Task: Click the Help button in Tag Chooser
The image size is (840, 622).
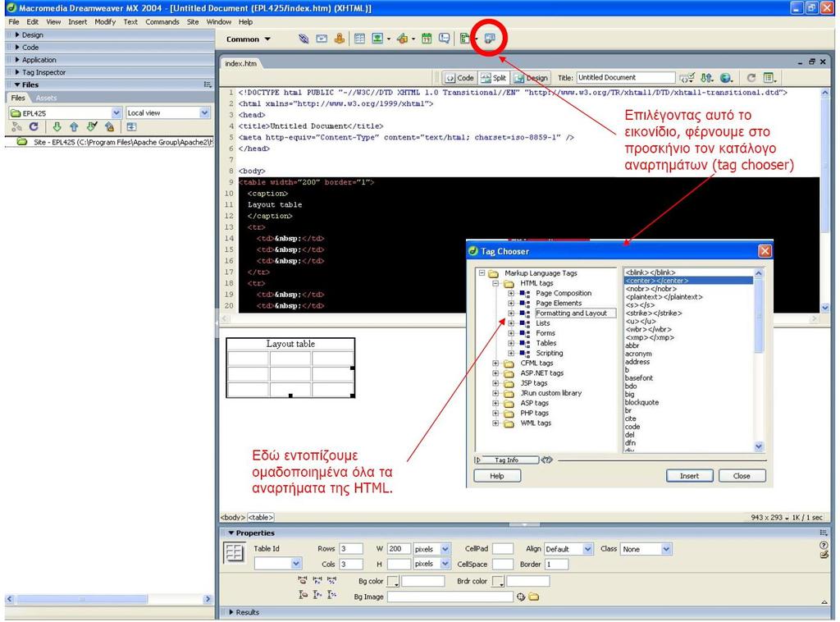Action: point(497,476)
